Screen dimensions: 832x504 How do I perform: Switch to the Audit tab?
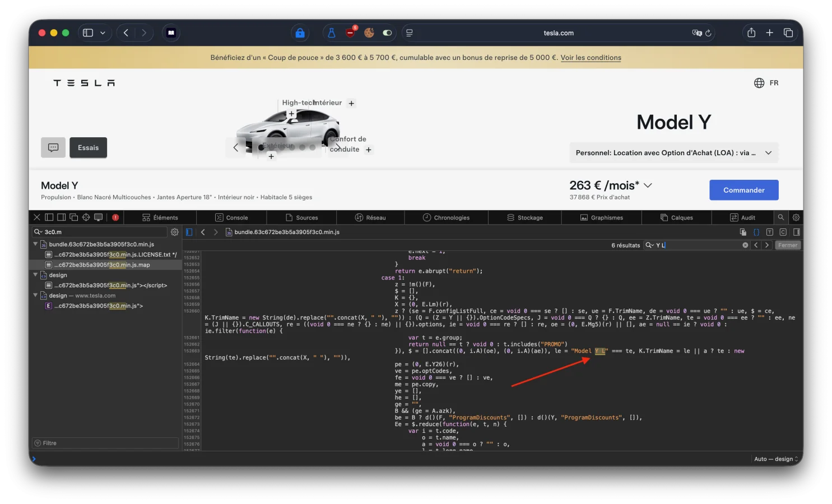(743, 218)
